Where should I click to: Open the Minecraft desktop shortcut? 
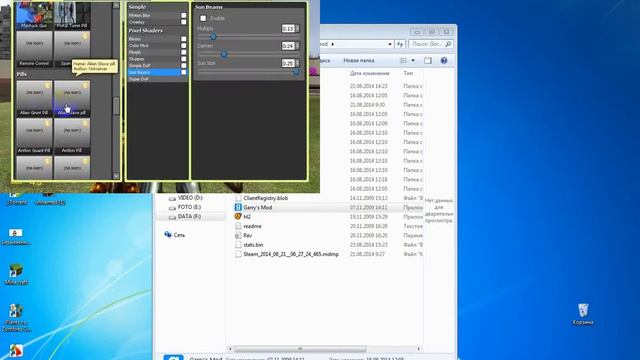(x=16, y=274)
